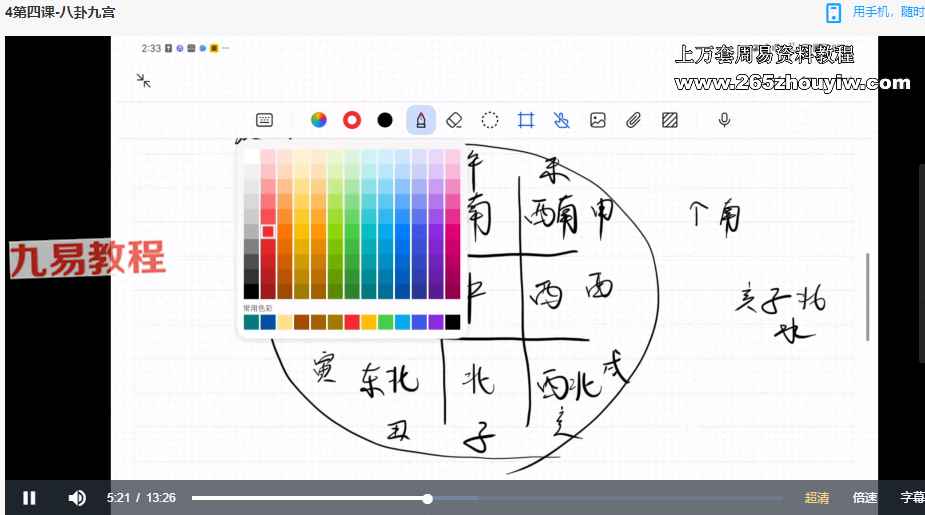This screenshot has height=515, width=925.
Task: Open the 超清 video quality menu
Action: [x=817, y=498]
